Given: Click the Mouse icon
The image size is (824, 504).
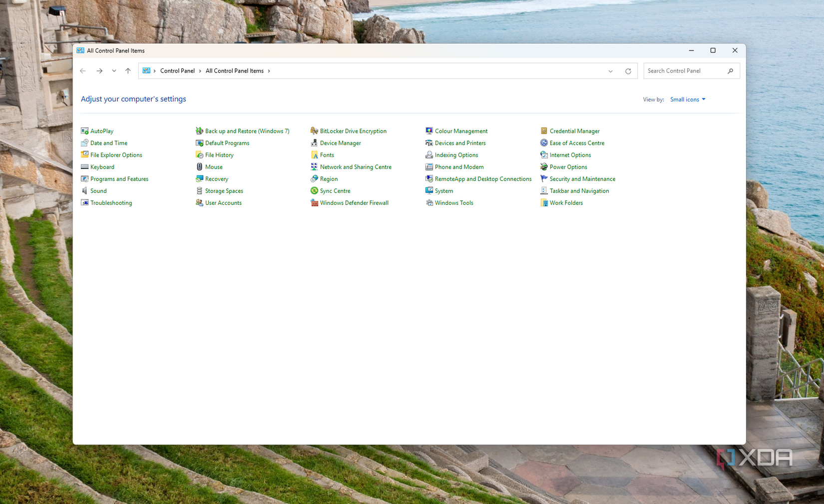Looking at the screenshot, I should (x=199, y=167).
